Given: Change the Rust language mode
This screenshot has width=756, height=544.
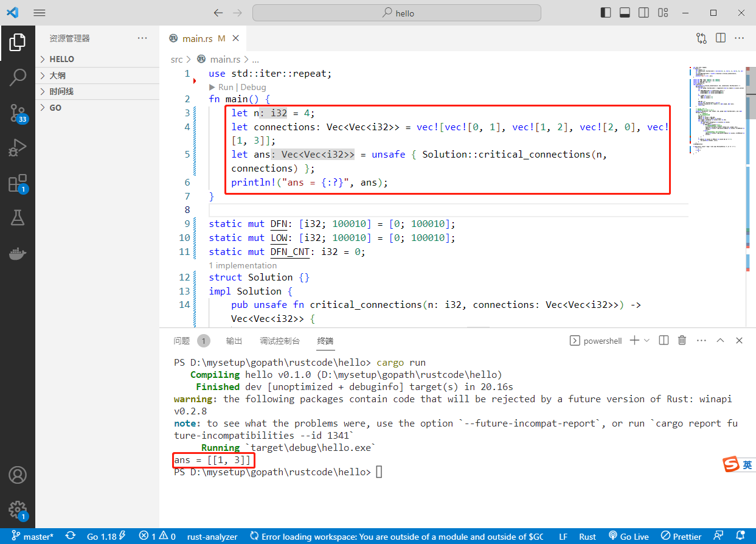Looking at the screenshot, I should (588, 537).
